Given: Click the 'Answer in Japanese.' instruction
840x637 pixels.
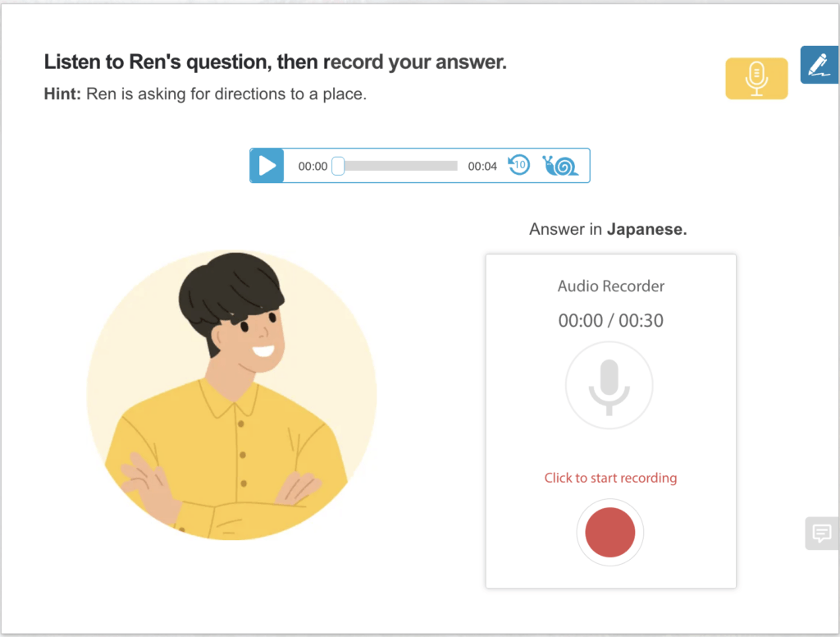Looking at the screenshot, I should (608, 230).
